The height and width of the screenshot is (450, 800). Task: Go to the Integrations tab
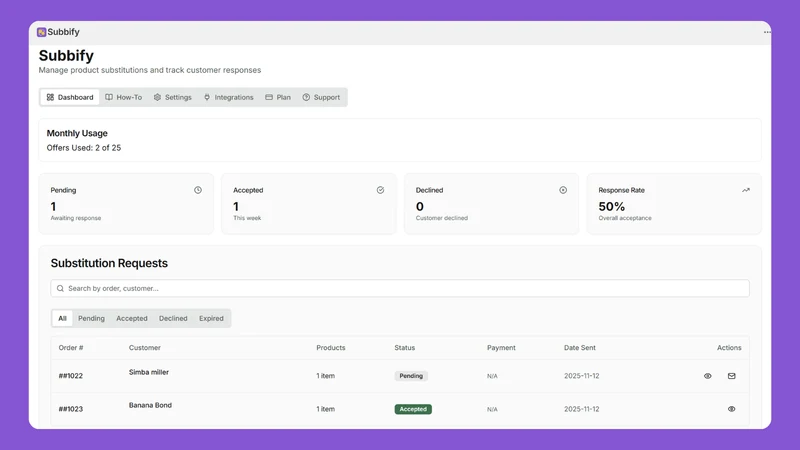point(228,97)
